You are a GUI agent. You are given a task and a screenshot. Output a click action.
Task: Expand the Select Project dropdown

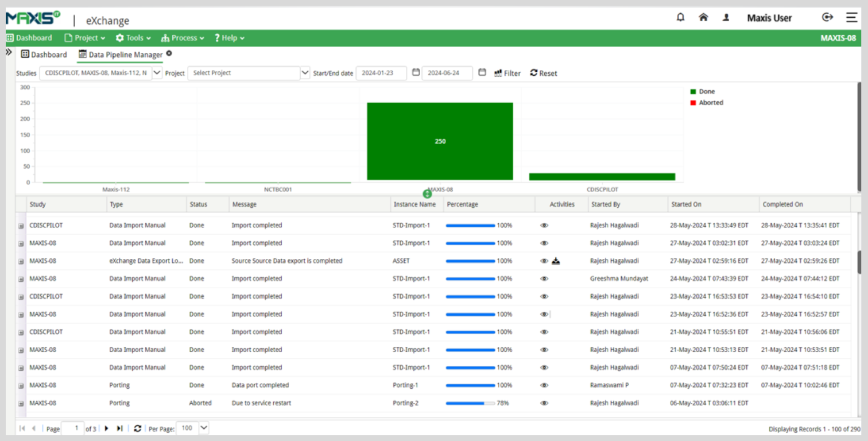(305, 73)
